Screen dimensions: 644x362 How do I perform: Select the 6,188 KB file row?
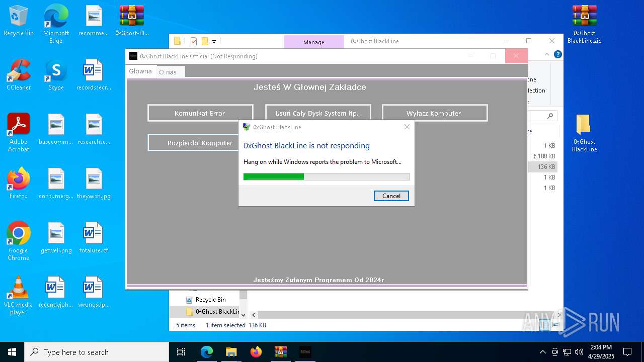(x=543, y=156)
